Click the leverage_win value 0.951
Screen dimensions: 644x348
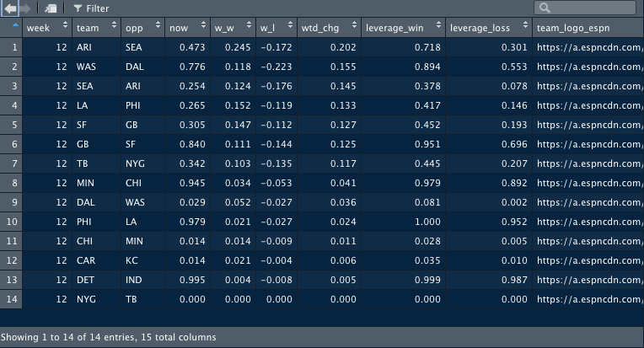(427, 144)
